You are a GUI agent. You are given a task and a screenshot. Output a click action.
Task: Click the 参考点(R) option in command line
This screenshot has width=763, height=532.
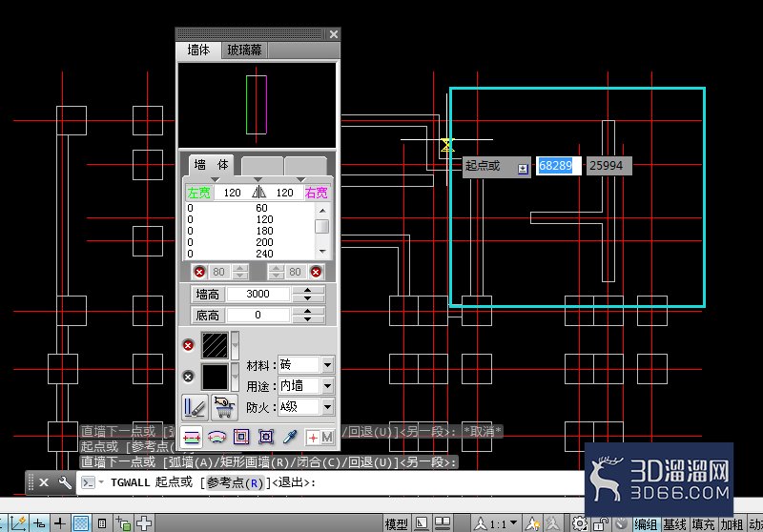[235, 482]
